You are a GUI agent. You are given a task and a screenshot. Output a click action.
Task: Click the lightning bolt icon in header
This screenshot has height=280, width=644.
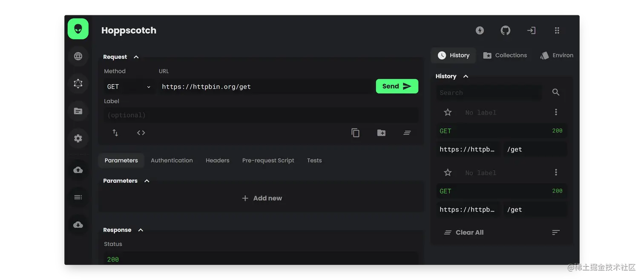pos(480,30)
